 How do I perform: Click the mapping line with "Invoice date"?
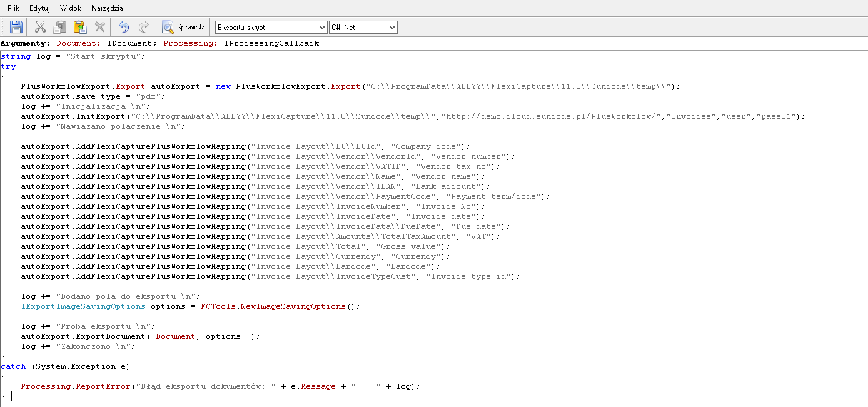click(x=253, y=216)
